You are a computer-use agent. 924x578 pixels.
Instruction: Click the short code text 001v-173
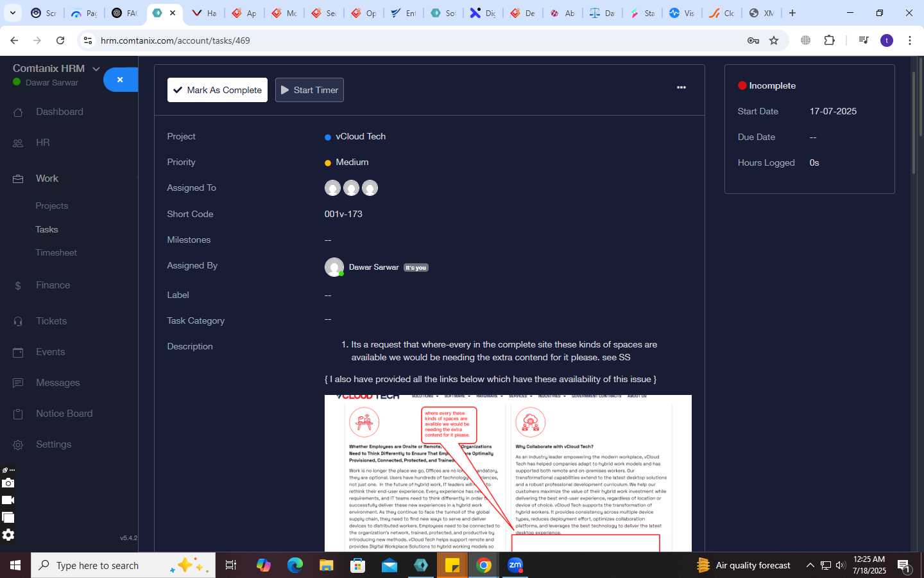(343, 215)
